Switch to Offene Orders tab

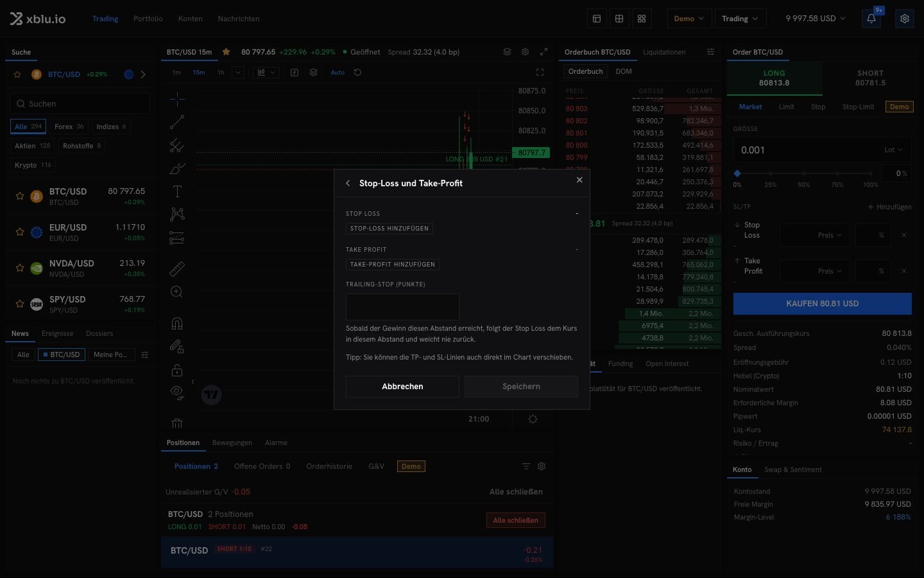262,466
